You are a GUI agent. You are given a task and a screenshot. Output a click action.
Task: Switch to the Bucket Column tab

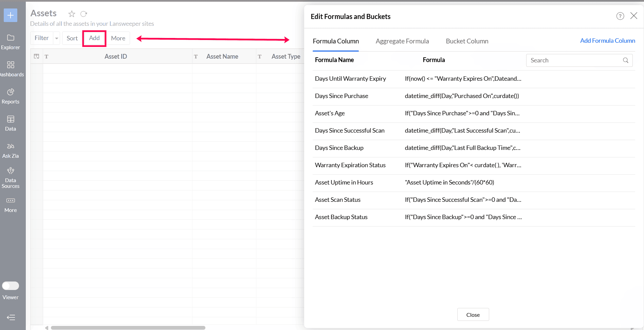(x=467, y=41)
